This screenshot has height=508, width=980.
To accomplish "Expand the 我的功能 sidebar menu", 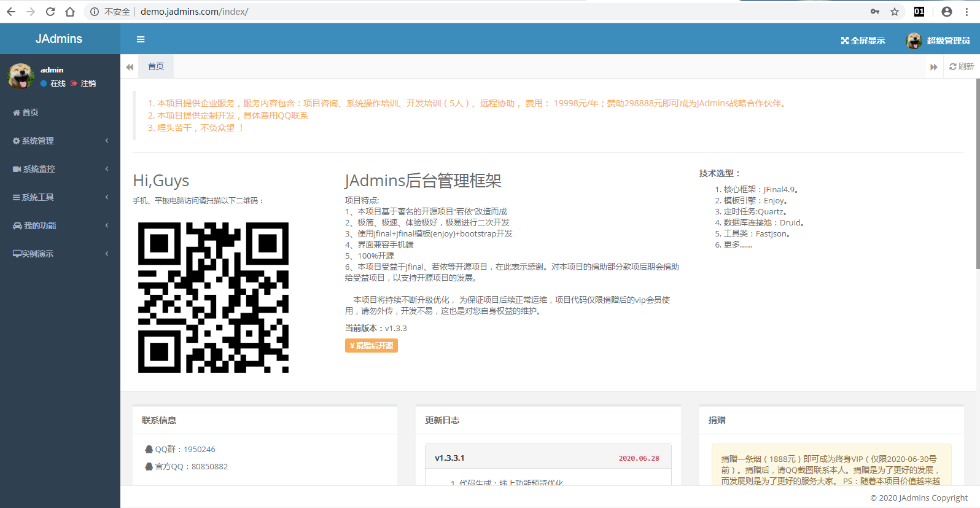I will 60,225.
